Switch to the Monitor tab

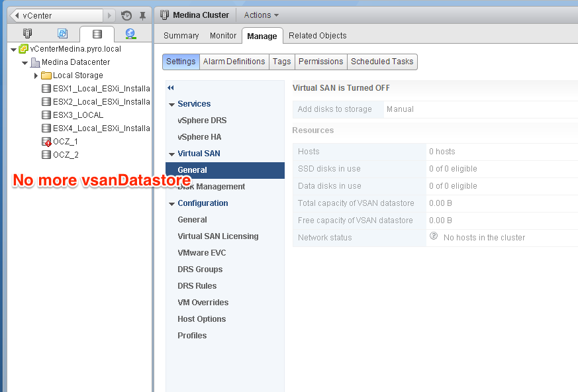[223, 36]
